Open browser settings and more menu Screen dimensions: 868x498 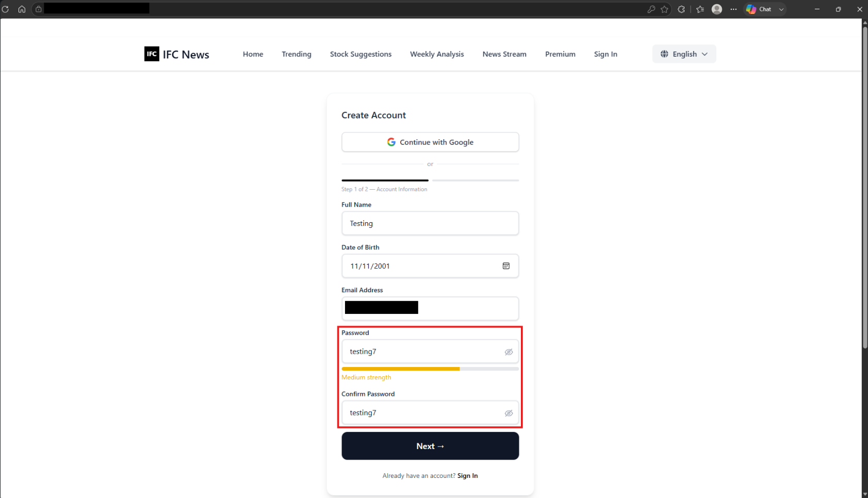click(733, 9)
